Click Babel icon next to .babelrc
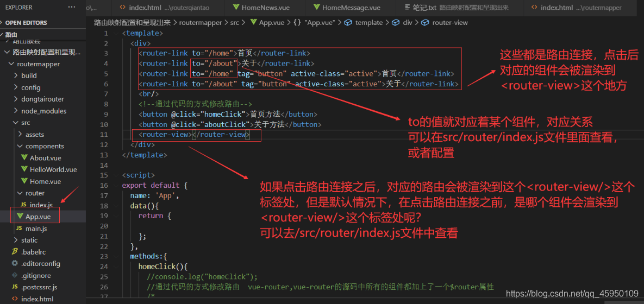This screenshot has width=644, height=304. click(15, 251)
